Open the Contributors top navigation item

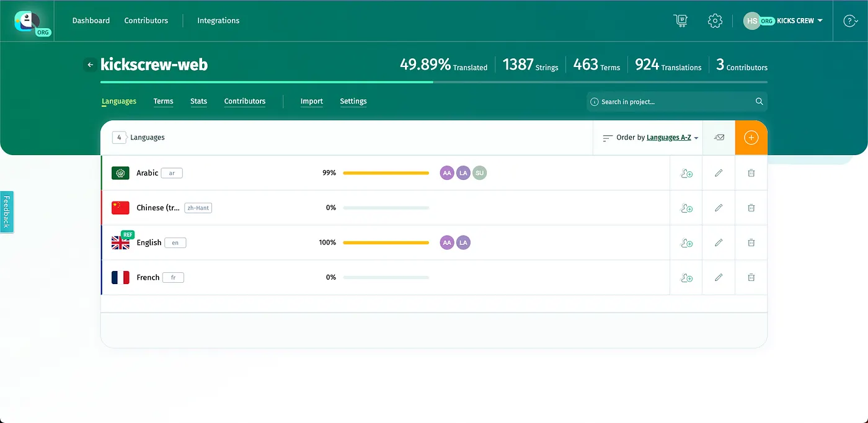pyautogui.click(x=146, y=20)
